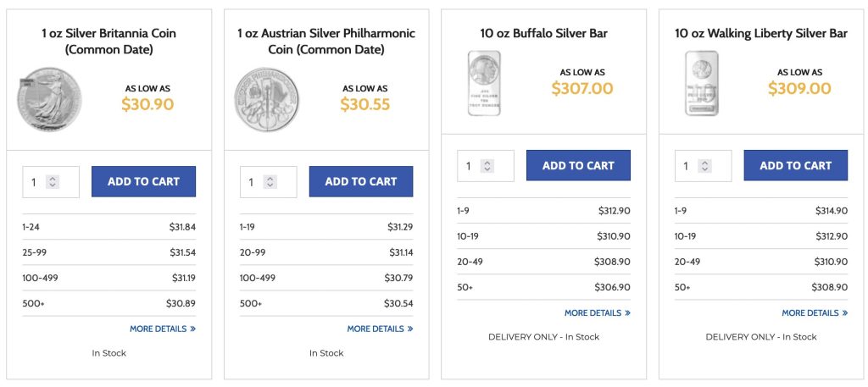Add the Walking Liberty Silver Bar to cart
868x387 pixels.
click(x=796, y=165)
